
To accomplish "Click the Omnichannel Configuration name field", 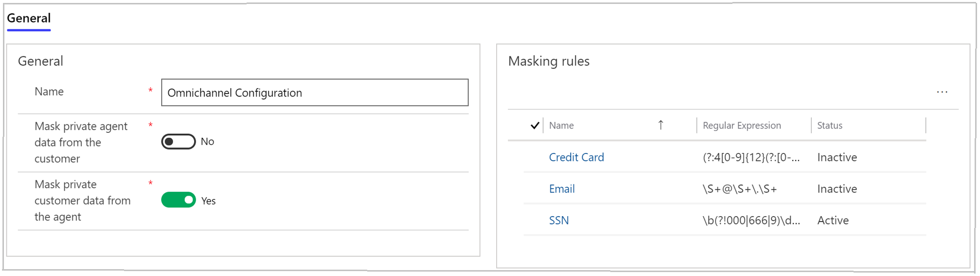I will point(314,93).
